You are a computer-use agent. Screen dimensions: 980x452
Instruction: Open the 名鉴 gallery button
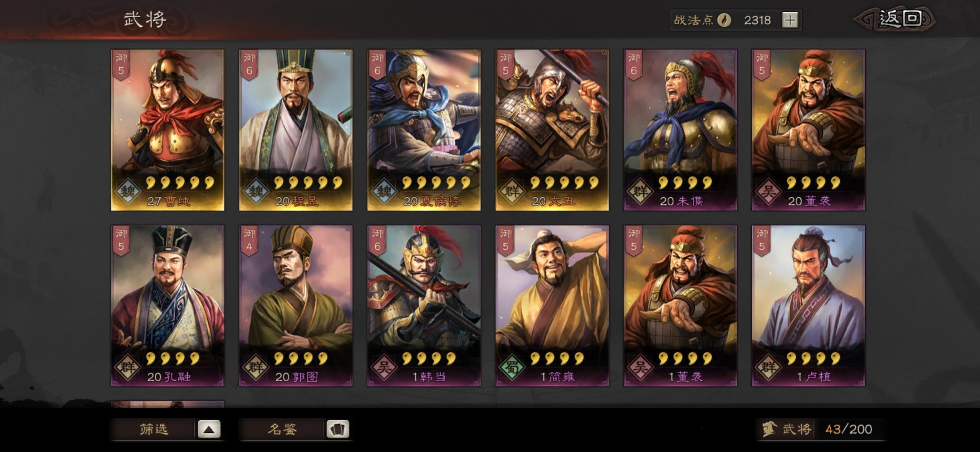coord(282,429)
